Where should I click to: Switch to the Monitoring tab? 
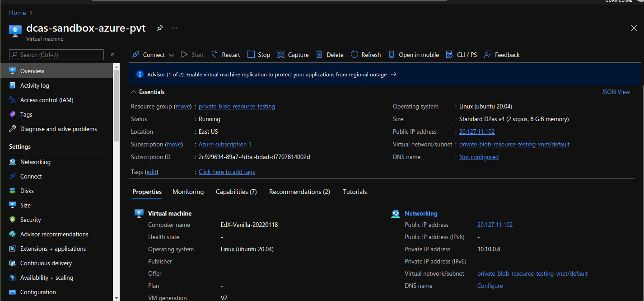pyautogui.click(x=188, y=192)
